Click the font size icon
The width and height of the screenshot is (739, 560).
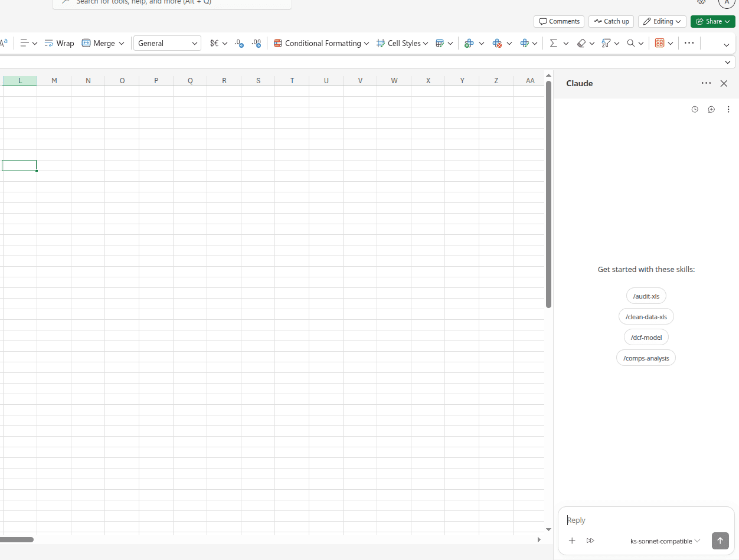click(x=4, y=43)
